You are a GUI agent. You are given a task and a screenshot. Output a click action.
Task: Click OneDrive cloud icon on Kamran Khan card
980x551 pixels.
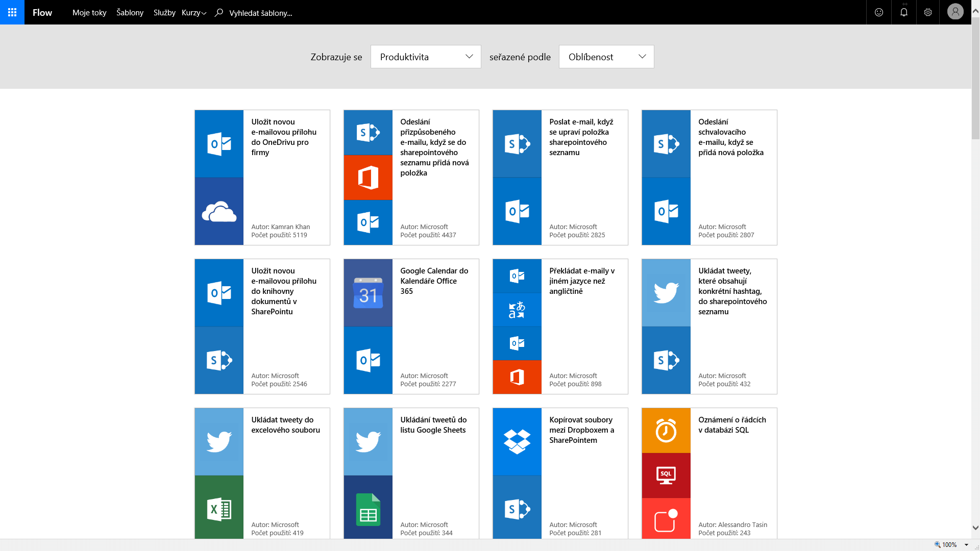[x=219, y=211]
